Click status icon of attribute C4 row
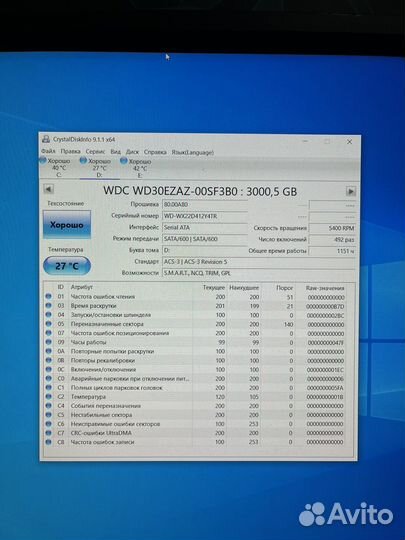 [48, 405]
